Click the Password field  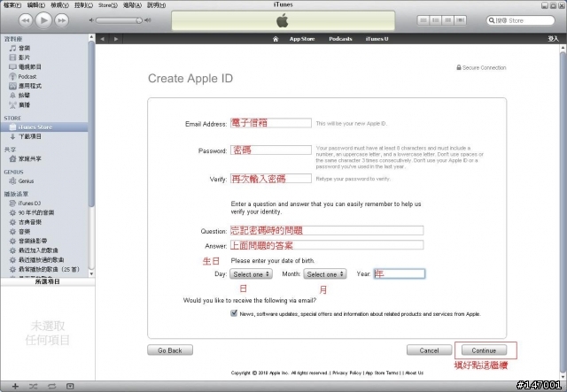coord(271,150)
